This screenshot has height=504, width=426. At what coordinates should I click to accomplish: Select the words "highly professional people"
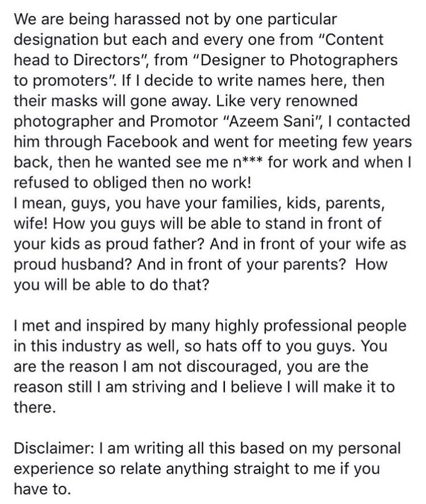311,326
